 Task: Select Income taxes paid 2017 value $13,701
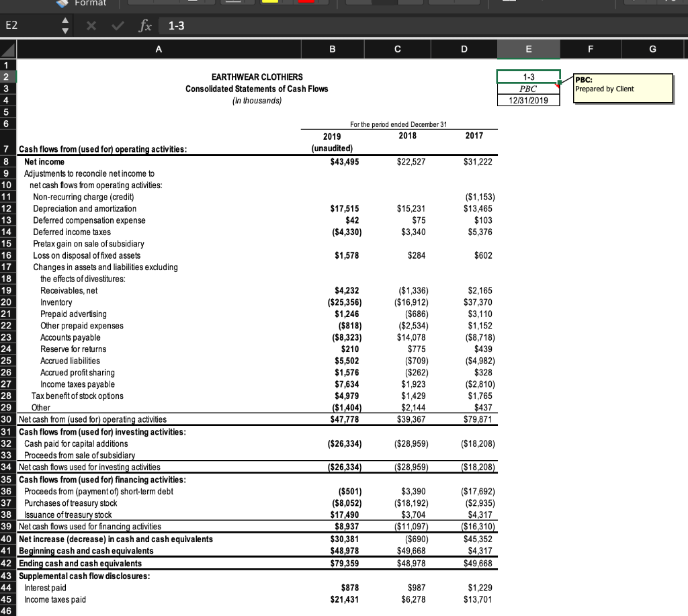[478, 599]
